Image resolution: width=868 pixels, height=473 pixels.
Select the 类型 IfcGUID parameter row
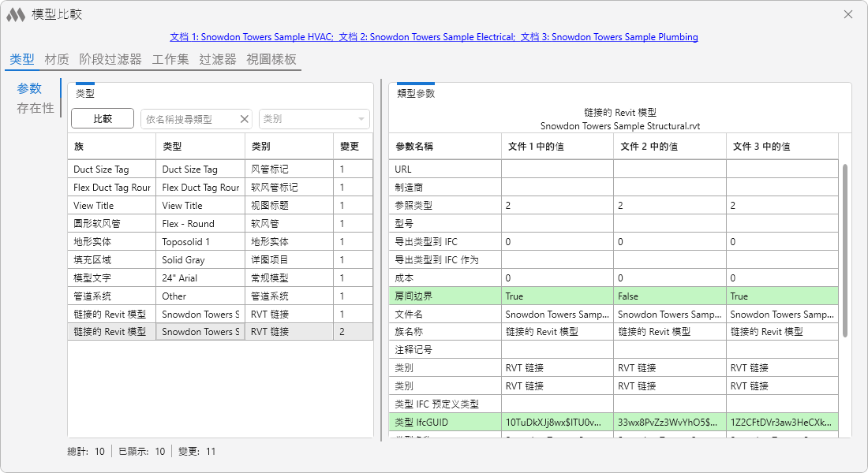(613, 422)
